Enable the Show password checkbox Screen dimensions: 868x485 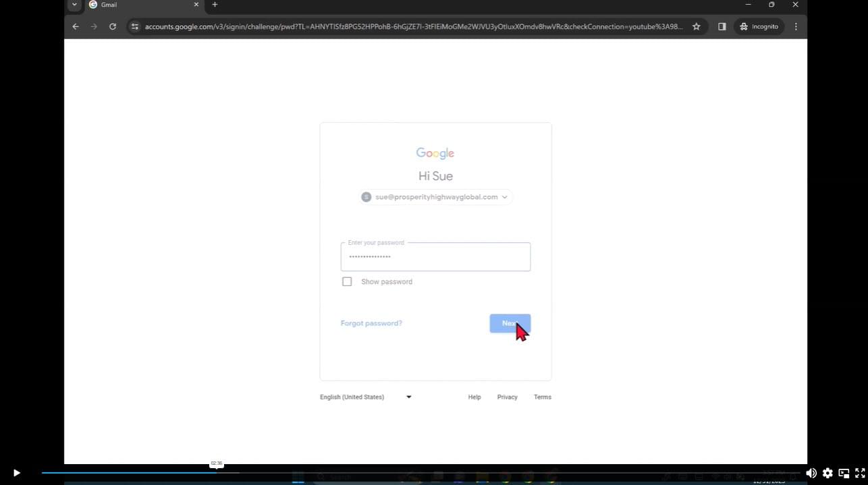pyautogui.click(x=347, y=281)
